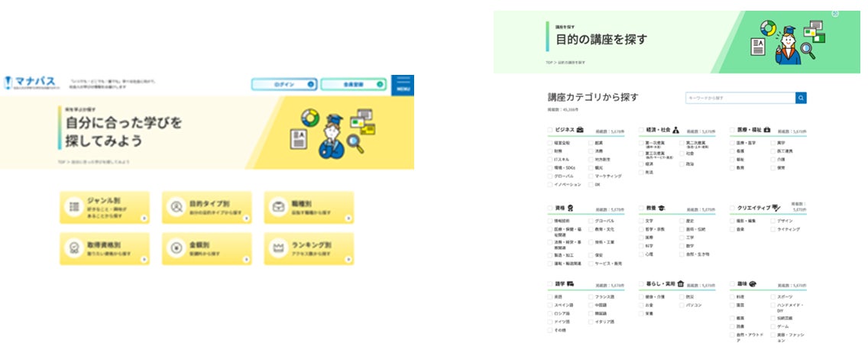Image resolution: width=868 pixels, height=353 pixels.
Task: Open the 金額別 search card
Action: coord(206,248)
